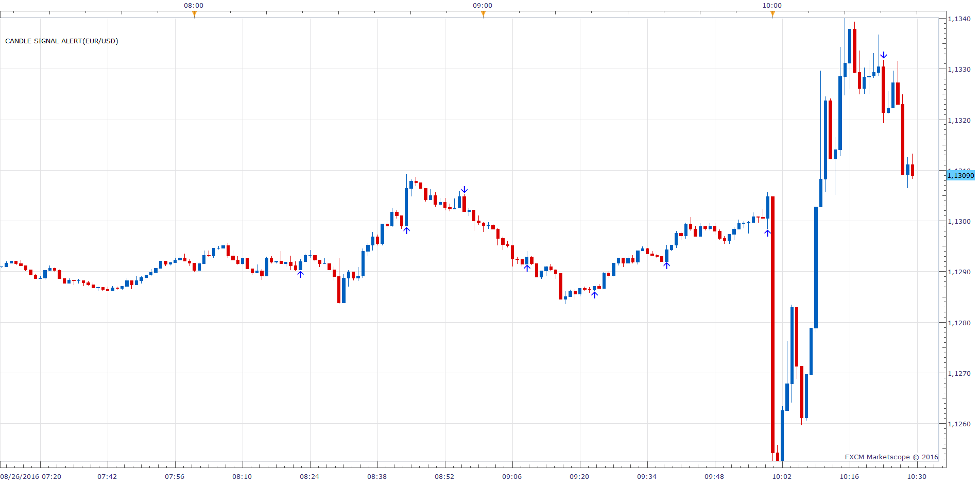Viewport: 980px width, 483px height.
Task: Click the 08:52 time axis label
Action: click(x=444, y=477)
